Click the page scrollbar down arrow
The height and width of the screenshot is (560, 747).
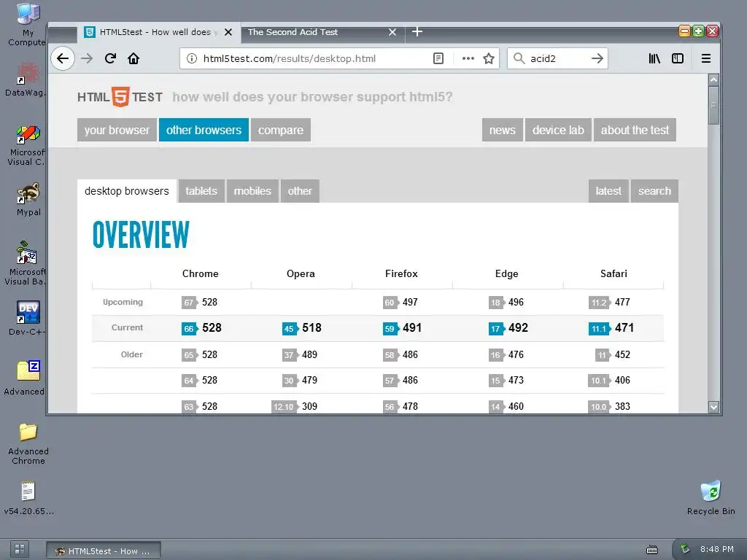click(x=713, y=407)
